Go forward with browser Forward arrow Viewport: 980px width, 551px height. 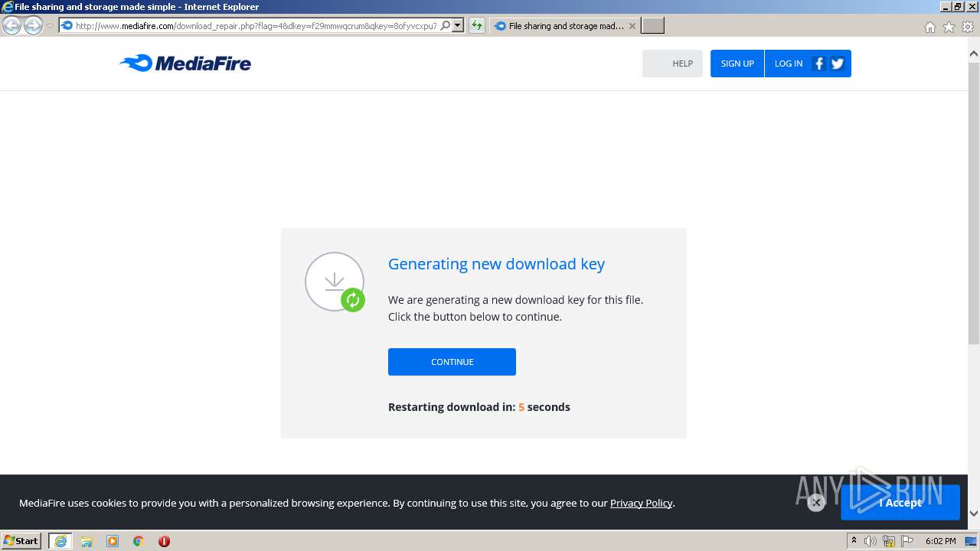click(33, 26)
